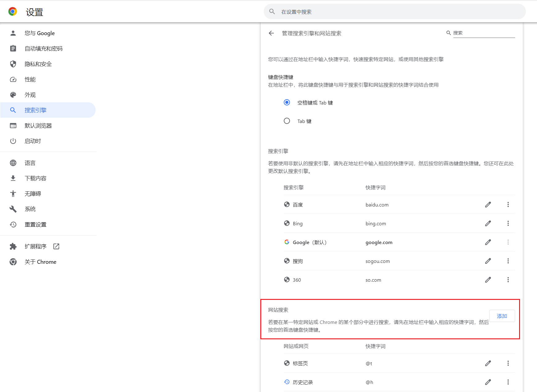The width and height of the screenshot is (537, 392).
Task: Click the Google G icon in the engine list
Action: tap(287, 242)
